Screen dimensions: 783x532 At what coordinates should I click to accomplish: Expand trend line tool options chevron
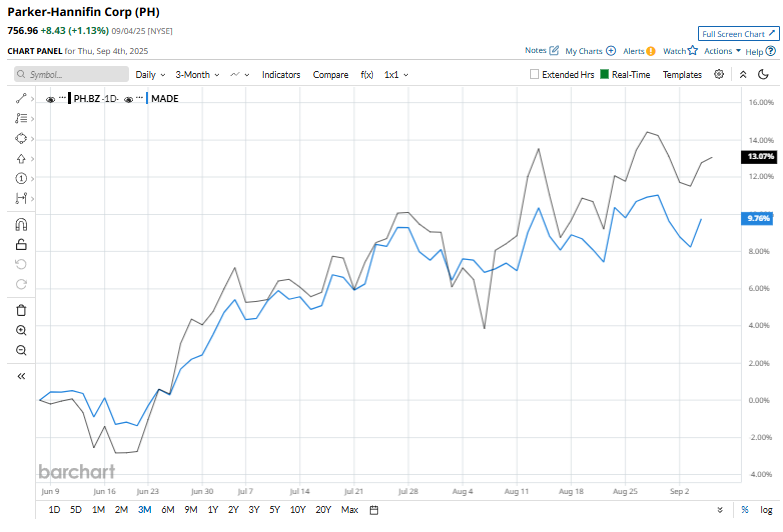32,99
